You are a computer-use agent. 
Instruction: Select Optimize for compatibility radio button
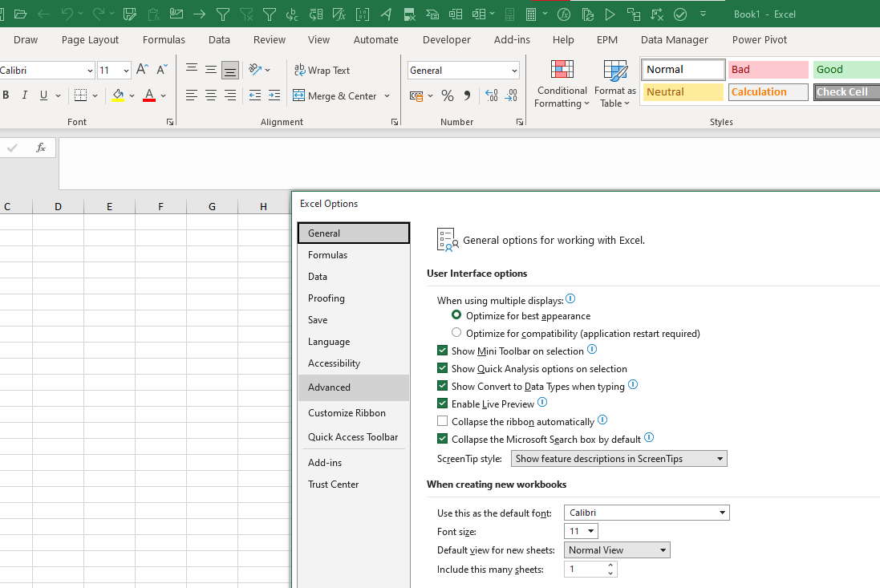pyautogui.click(x=456, y=333)
